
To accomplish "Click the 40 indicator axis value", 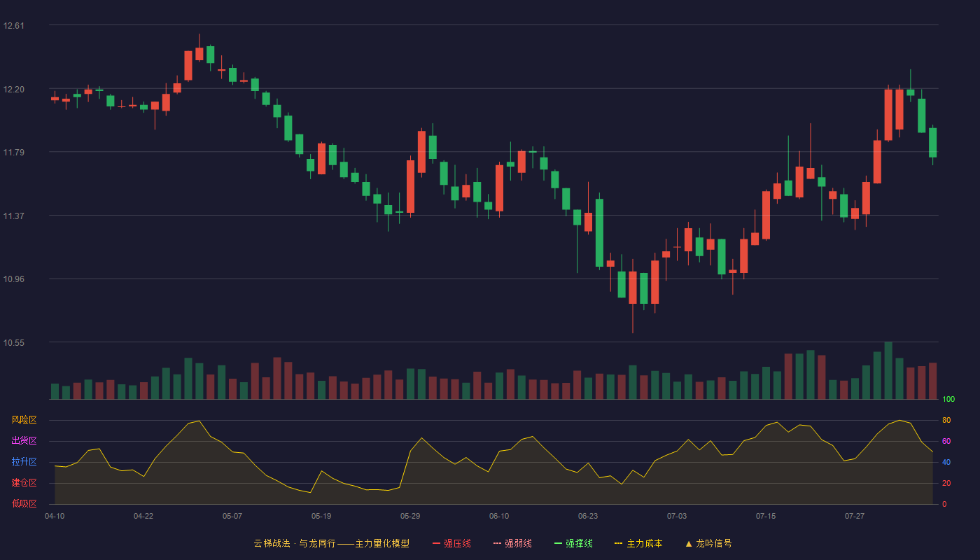I will (946, 463).
